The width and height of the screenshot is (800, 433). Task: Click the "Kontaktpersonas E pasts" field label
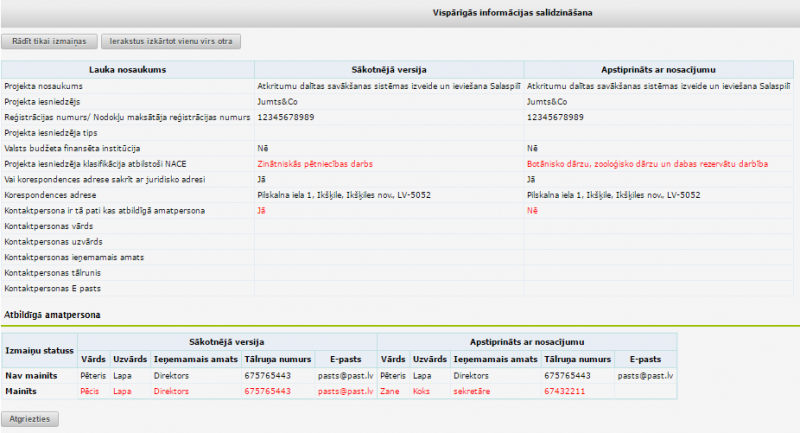(x=49, y=289)
